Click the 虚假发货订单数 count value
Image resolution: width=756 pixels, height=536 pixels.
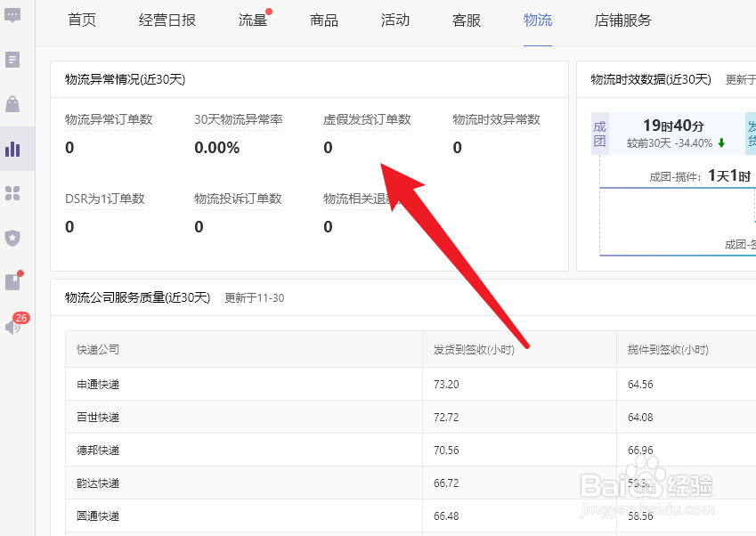(x=327, y=148)
